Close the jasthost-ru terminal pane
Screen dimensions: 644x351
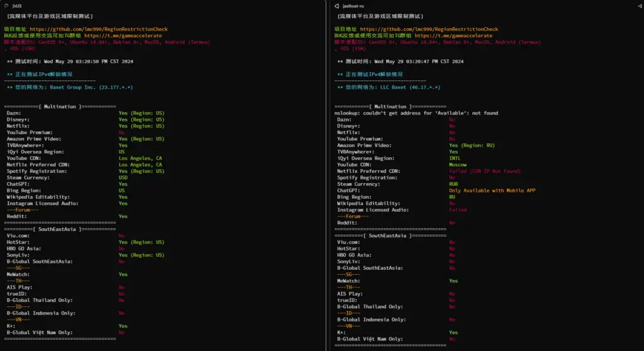638,5
